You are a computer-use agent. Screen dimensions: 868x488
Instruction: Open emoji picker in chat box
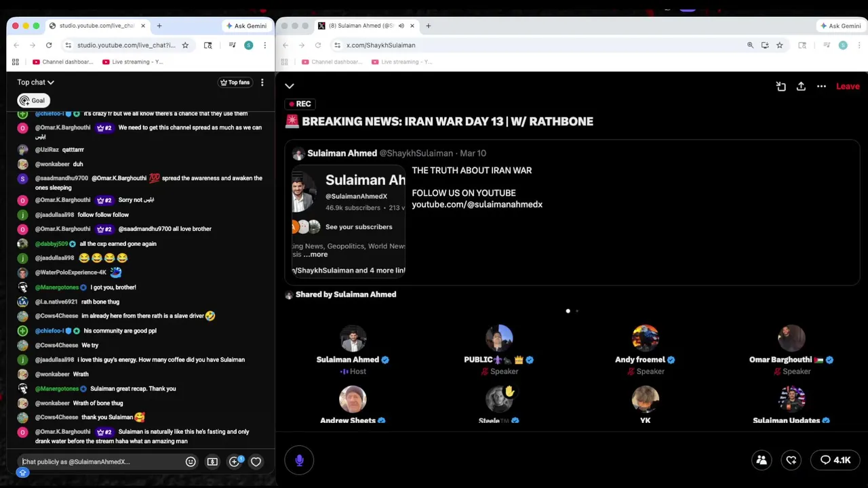coord(191,462)
